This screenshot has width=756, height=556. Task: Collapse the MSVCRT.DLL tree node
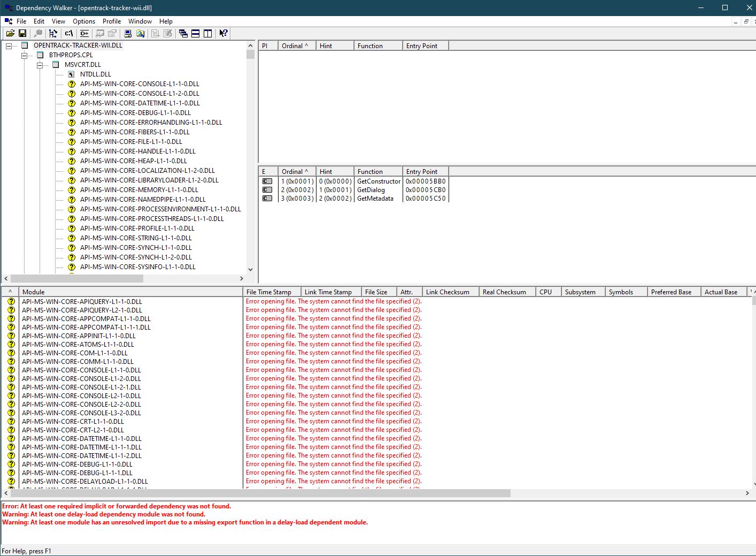click(x=40, y=65)
